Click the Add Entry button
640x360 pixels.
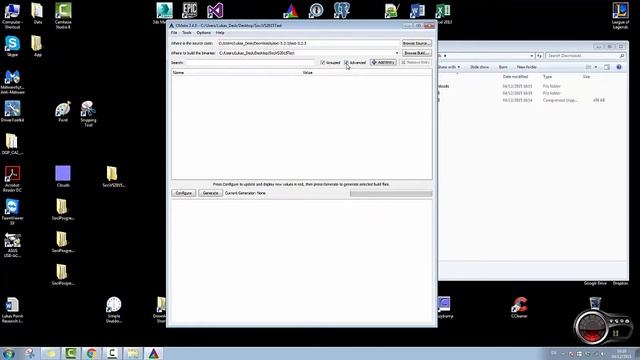[x=383, y=62]
